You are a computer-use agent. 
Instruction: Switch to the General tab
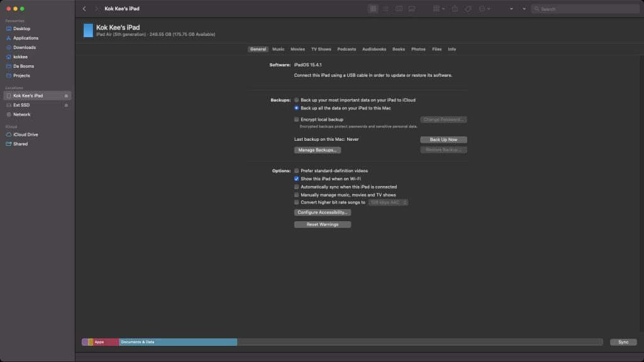258,49
